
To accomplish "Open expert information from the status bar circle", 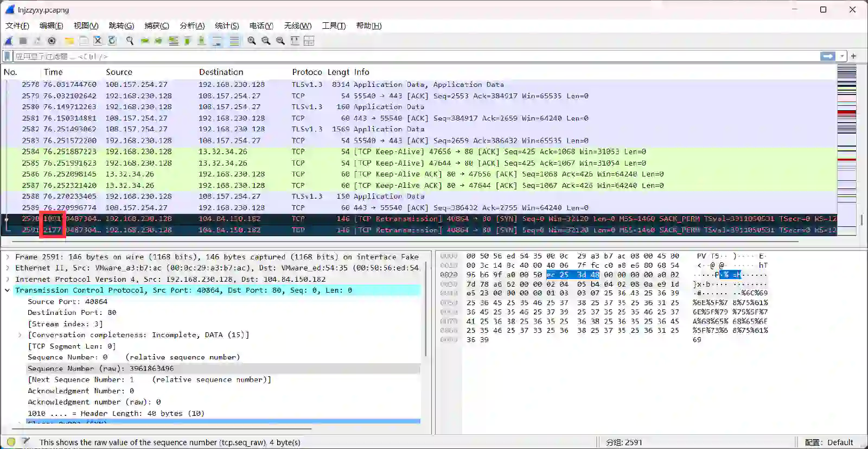I will (x=11, y=442).
